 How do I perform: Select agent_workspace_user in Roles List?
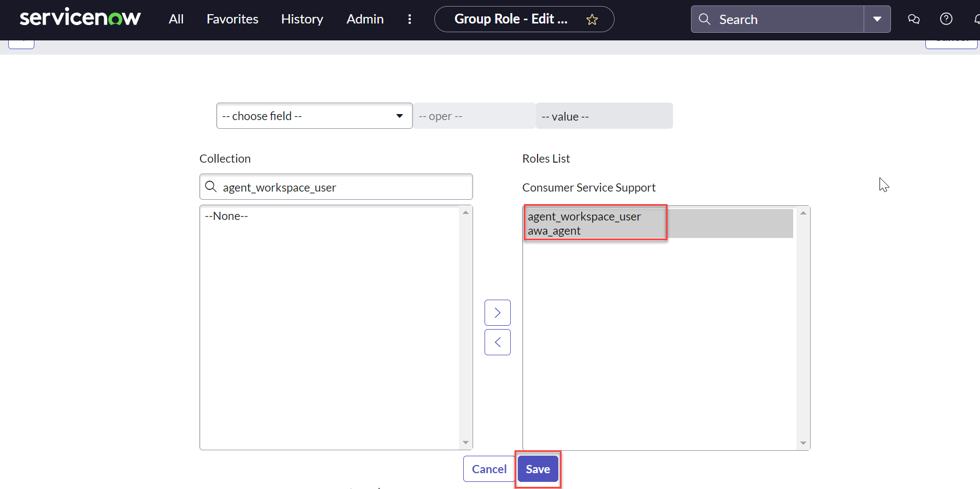tap(584, 217)
